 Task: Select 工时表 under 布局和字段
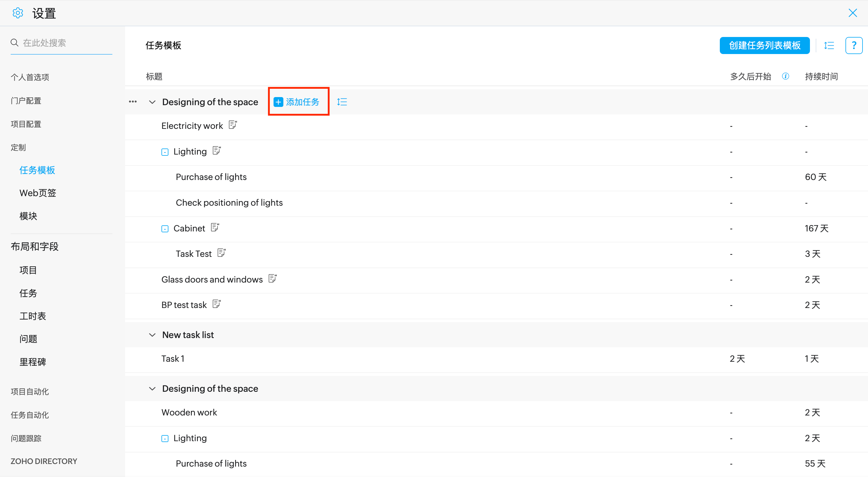pos(33,316)
